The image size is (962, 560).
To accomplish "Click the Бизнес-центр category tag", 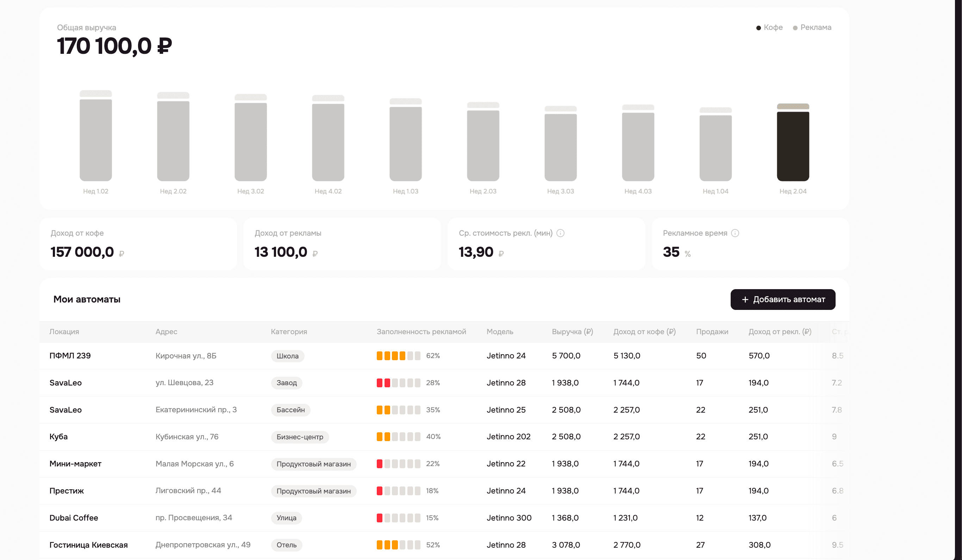I will tap(299, 437).
